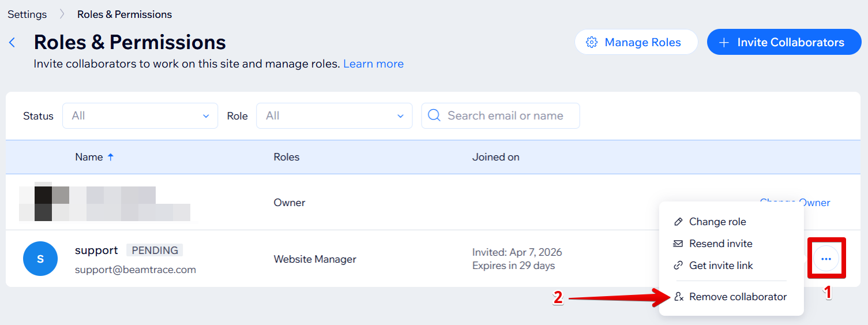Screen dimensions: 868x325
Task: Open the three-dot more actions button
Action: coord(826,259)
